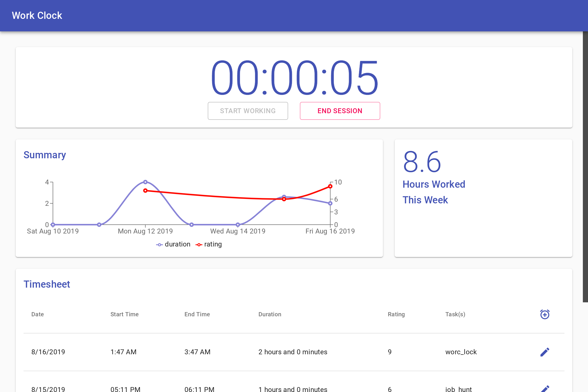Click the page vertical scrollbar thumb

coord(585,167)
